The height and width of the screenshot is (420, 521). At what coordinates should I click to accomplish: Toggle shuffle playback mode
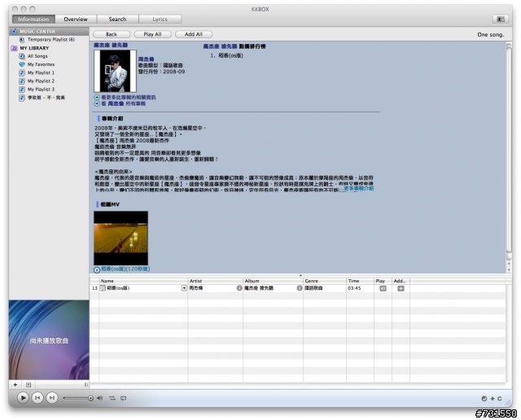pyautogui.click(x=112, y=398)
